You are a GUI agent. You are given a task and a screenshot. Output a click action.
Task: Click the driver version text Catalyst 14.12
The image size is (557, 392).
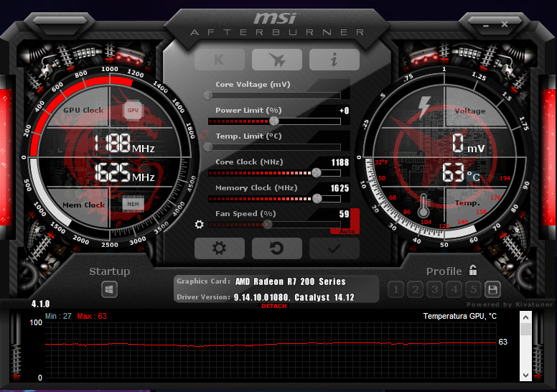pos(324,297)
